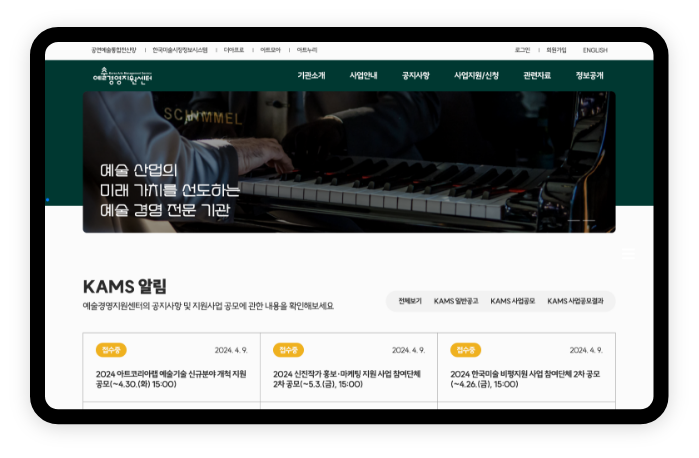Click the 로그인 link
The height and width of the screenshot is (458, 699).
tap(522, 50)
